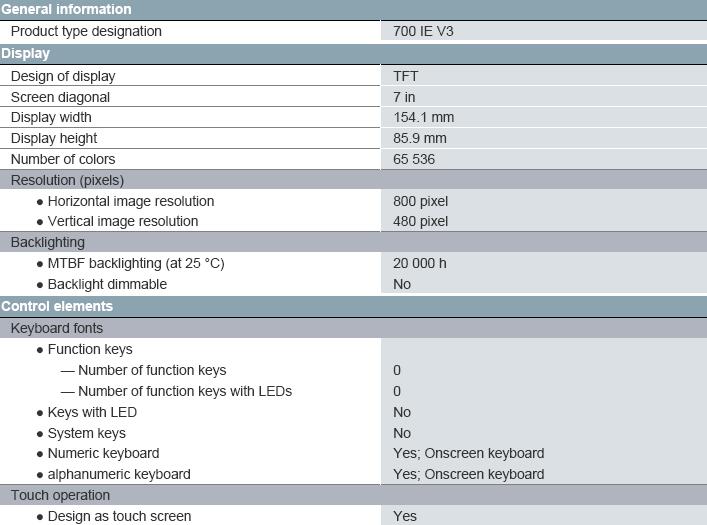
Task: Click the Display section header
Action: pyautogui.click(x=354, y=54)
